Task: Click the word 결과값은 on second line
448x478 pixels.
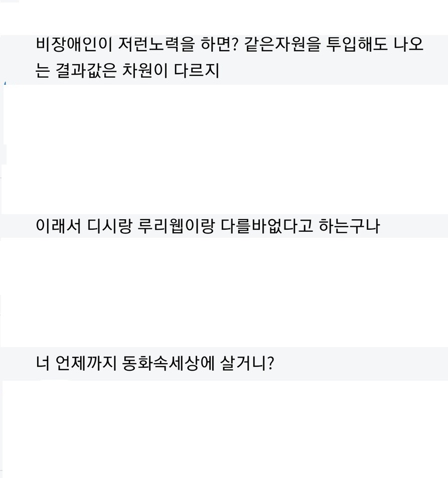Action: pos(86,71)
